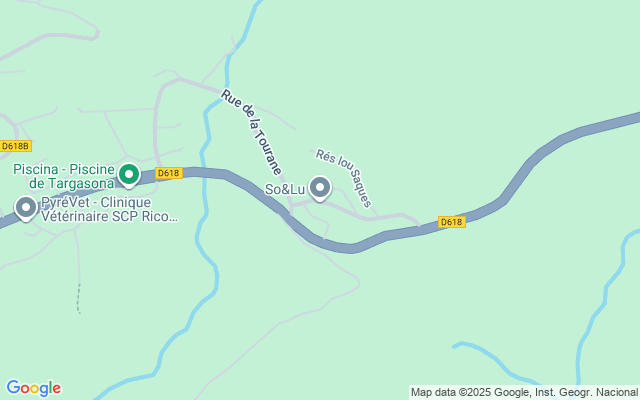Select the D618 shield near the Piscine
640x400 pixels.
[169, 173]
